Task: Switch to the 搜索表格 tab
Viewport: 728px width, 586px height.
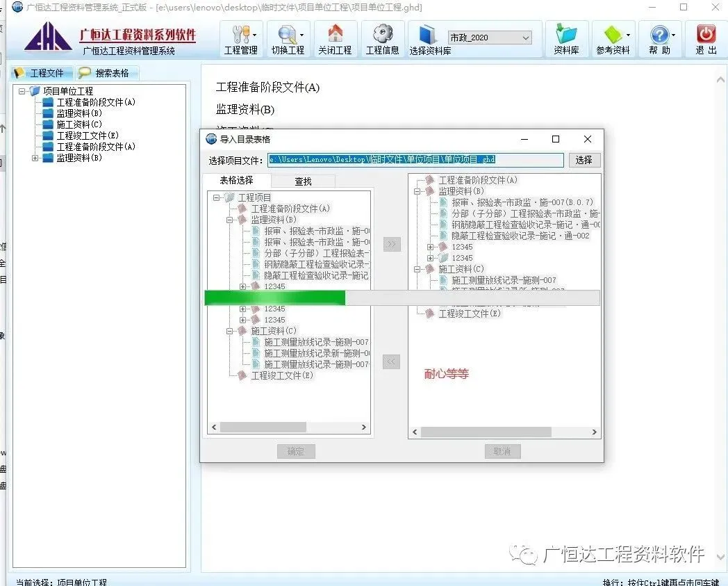Action: pyautogui.click(x=106, y=73)
